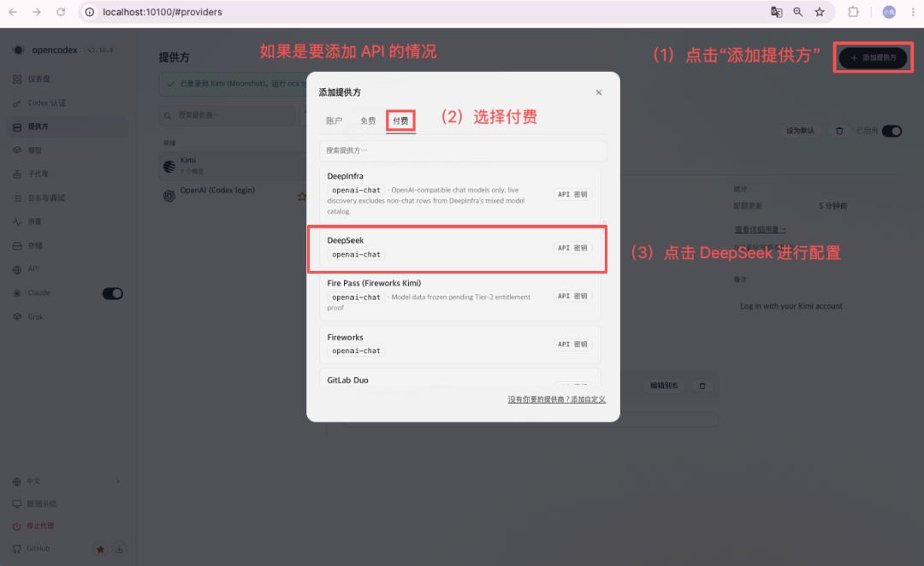
Task: Switch to the 付费 tab
Action: [400, 121]
